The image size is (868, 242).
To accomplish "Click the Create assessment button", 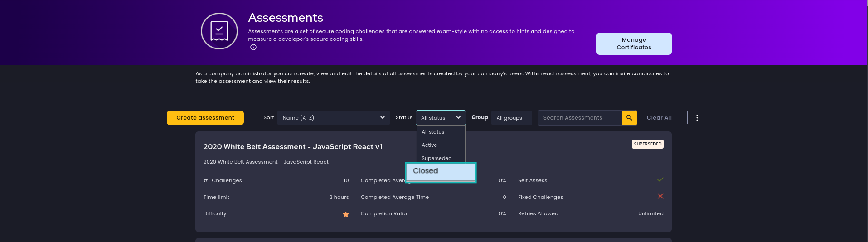I will [x=205, y=118].
